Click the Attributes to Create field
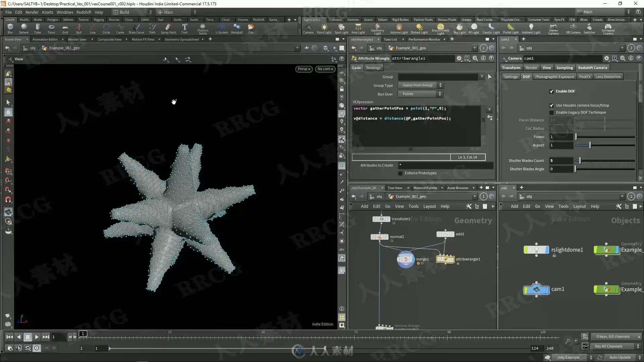 [x=445, y=165]
